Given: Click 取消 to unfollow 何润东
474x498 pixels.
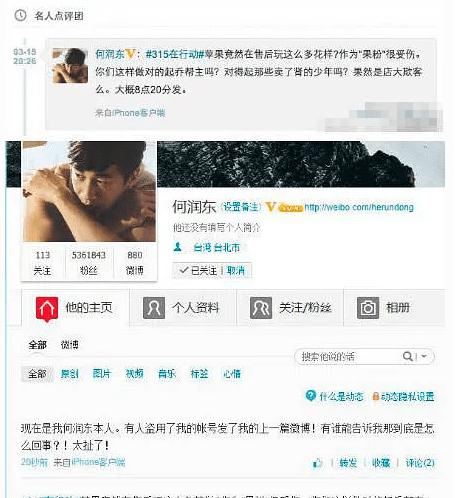Looking at the screenshot, I should 236,270.
